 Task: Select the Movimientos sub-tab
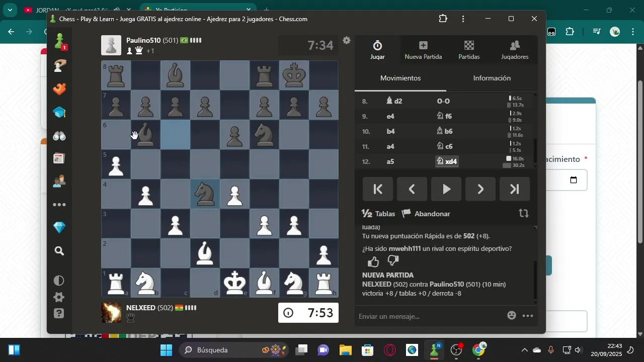(400, 78)
